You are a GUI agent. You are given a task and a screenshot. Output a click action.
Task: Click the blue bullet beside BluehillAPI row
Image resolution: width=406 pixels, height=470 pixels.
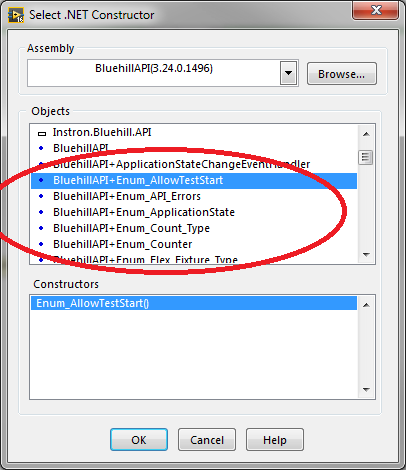coord(41,148)
